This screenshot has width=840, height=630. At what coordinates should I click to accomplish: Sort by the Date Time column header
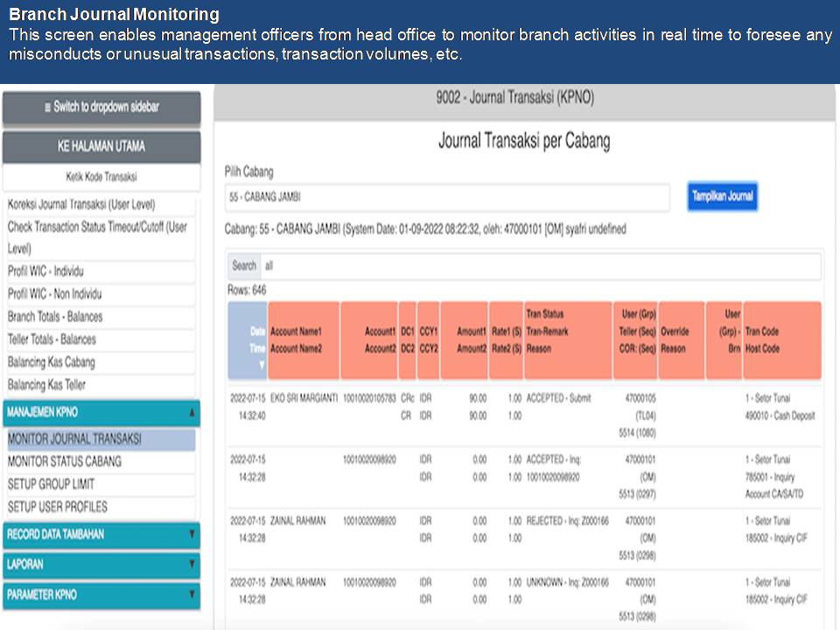click(x=248, y=340)
